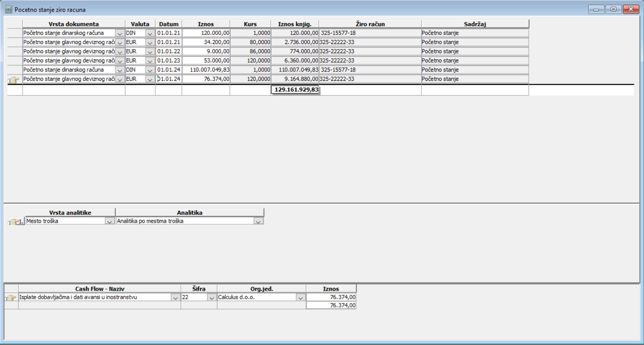The height and width of the screenshot is (345, 644).
Task: Maximize the Pocetno stanje ziro racuna window
Action: pyautogui.click(x=613, y=9)
